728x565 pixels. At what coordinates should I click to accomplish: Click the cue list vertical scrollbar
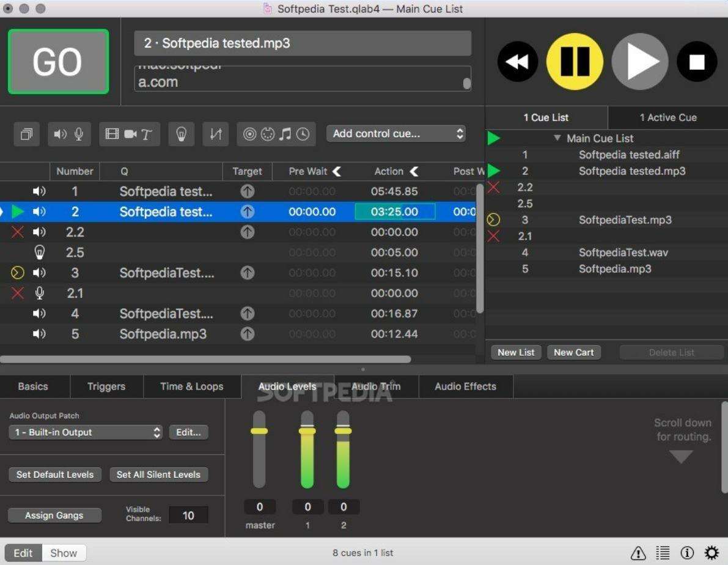[x=480, y=249]
